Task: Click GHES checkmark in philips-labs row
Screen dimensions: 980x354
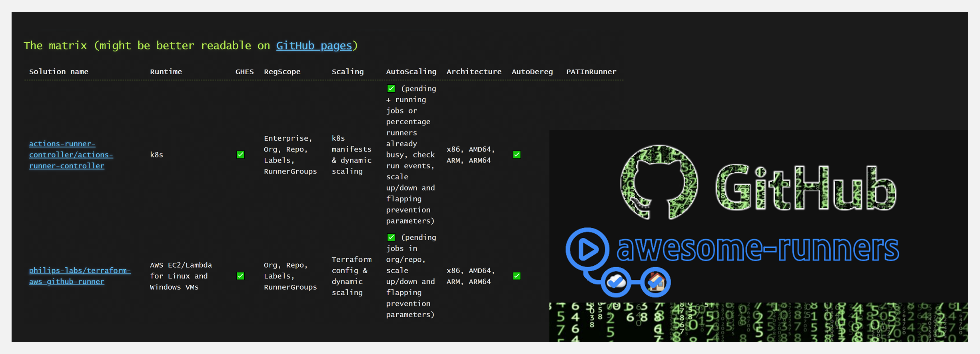Action: click(x=240, y=276)
